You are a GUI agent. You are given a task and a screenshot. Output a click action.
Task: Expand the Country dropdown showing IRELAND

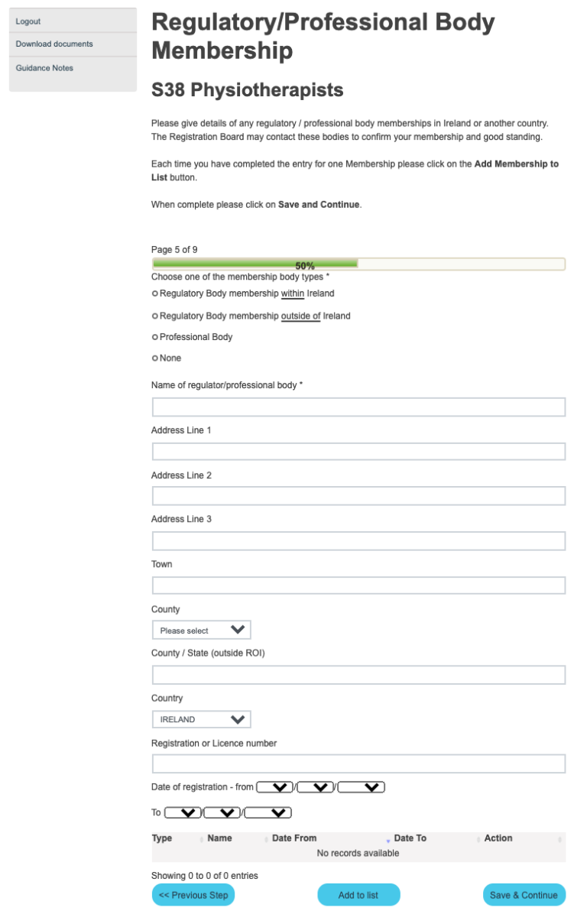[202, 719]
